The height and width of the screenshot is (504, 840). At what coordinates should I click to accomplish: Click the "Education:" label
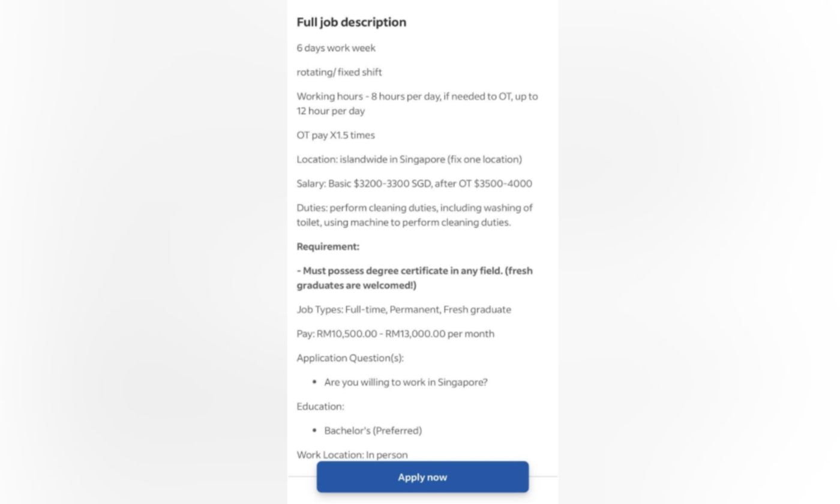pyautogui.click(x=320, y=406)
